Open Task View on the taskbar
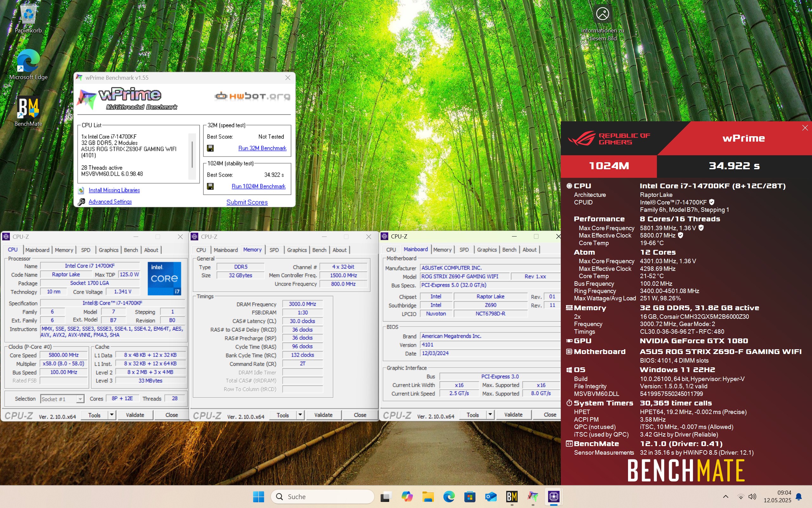812x508 pixels. [x=386, y=497]
